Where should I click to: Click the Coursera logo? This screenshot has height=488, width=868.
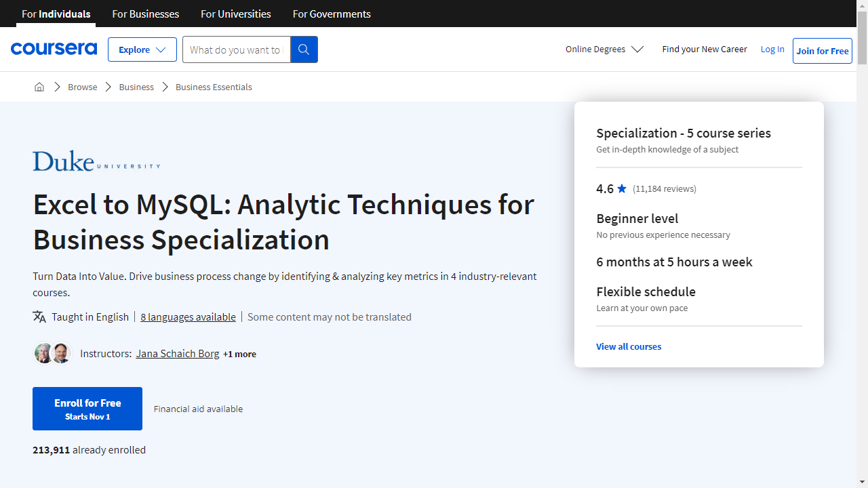click(x=54, y=49)
